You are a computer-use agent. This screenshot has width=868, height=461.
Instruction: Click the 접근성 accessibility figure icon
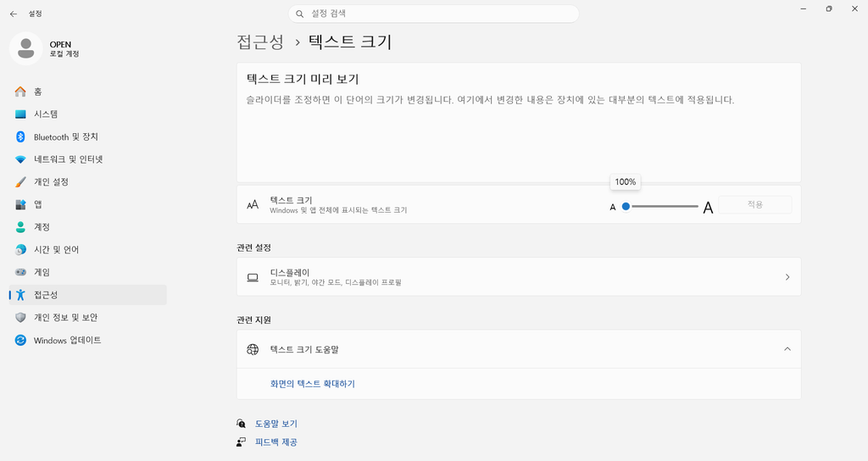20,295
